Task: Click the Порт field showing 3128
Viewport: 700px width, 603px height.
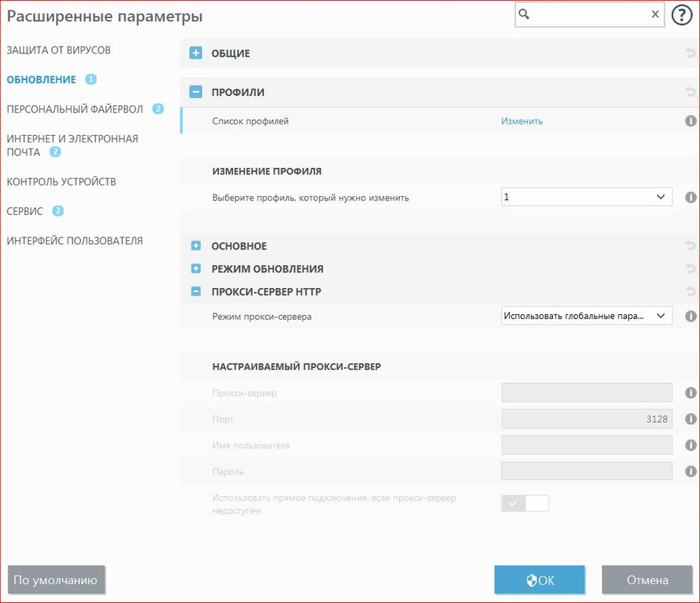Action: (x=587, y=419)
